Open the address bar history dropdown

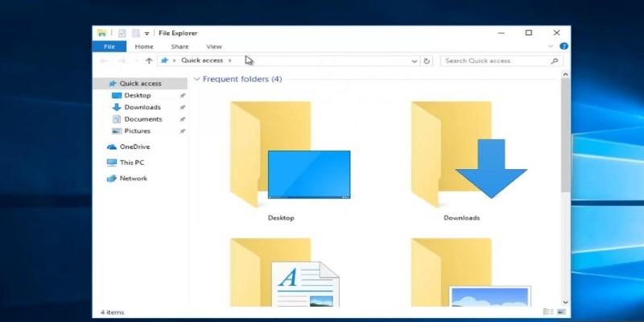(x=415, y=60)
